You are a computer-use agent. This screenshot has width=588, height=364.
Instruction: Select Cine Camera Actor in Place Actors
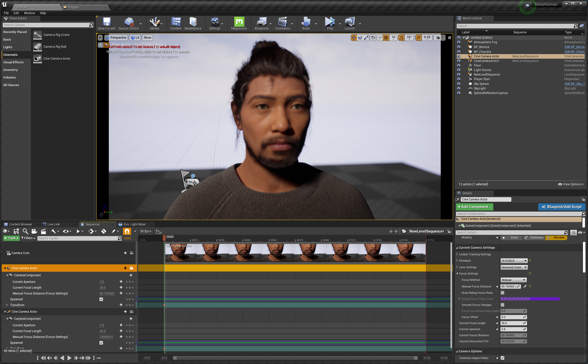(x=57, y=59)
